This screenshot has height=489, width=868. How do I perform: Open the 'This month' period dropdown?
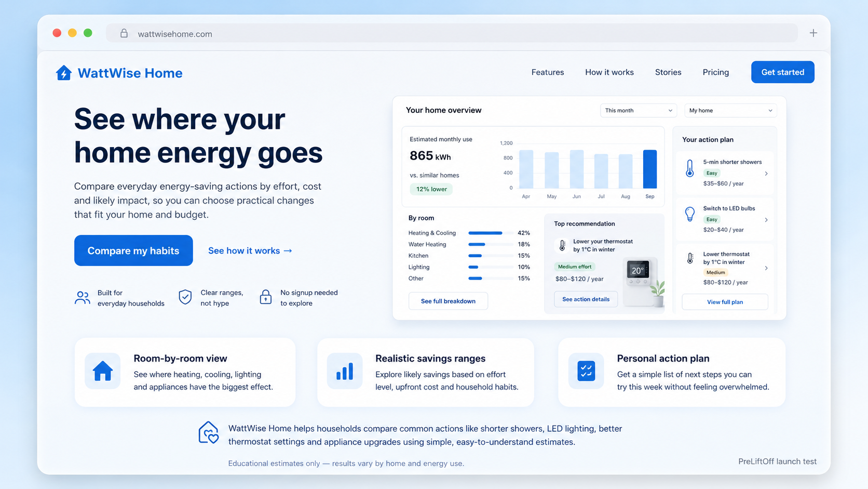tap(639, 111)
